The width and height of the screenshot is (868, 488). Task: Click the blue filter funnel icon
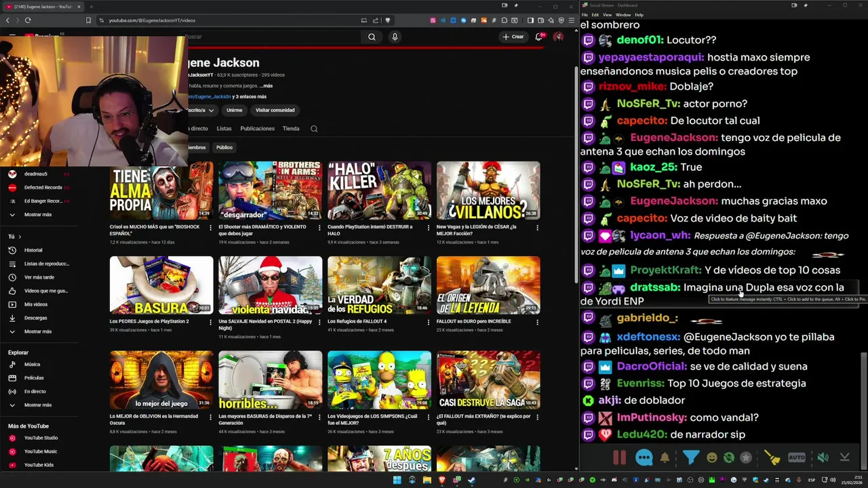(x=690, y=457)
